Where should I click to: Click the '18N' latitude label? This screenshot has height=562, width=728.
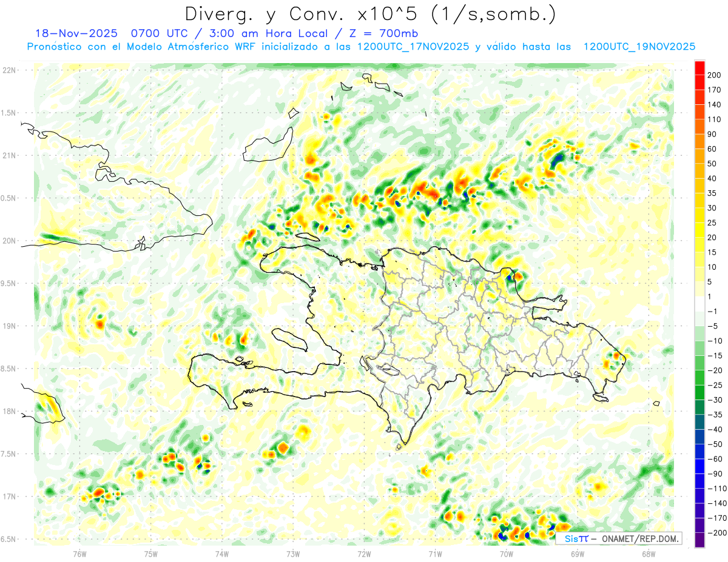pos(8,412)
